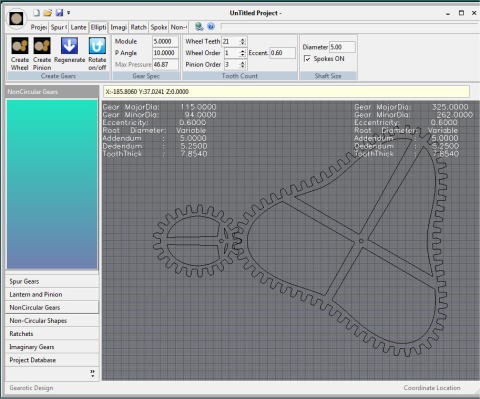Decrease Wheel Teeth using spinner down
Screen dimensions: 480x399
(243, 44)
